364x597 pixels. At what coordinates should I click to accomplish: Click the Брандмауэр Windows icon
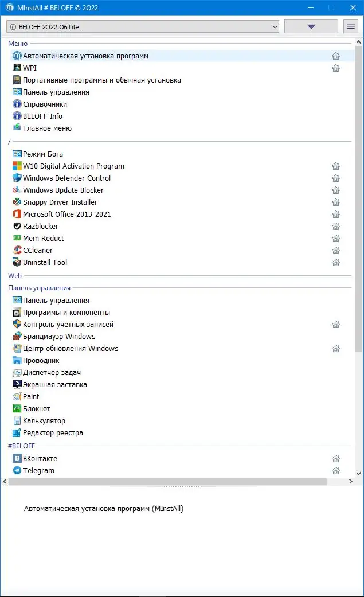(x=17, y=336)
